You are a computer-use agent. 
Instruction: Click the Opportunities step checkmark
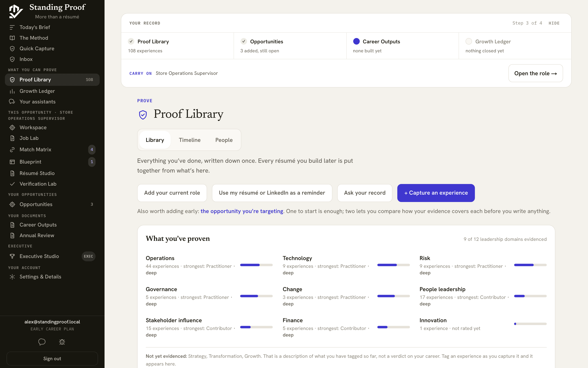point(243,41)
